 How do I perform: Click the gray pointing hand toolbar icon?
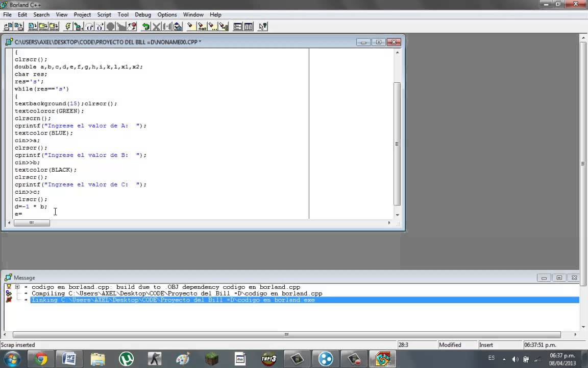(x=121, y=26)
